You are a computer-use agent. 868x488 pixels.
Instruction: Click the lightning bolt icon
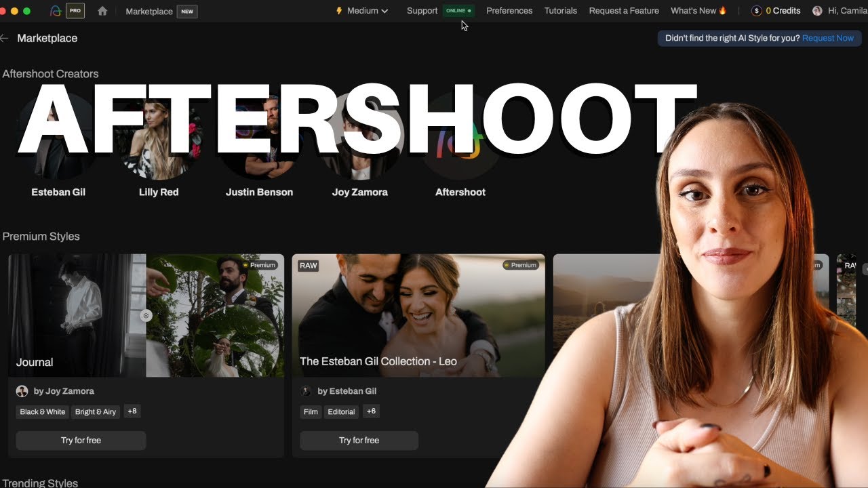[x=339, y=11]
